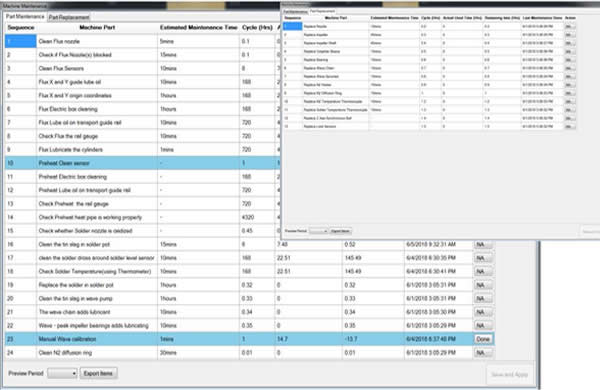This screenshot has width=600, height=390.
Task: Open Preview Period dropdown in the smaller window
Action: 318,231
